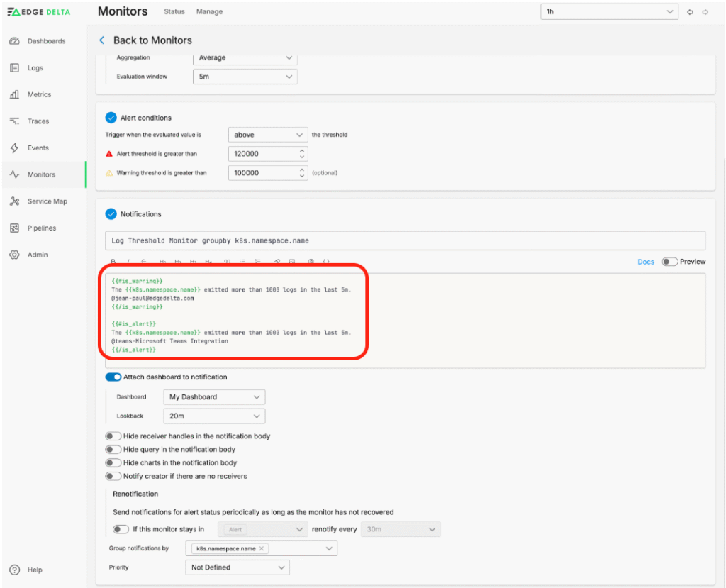This screenshot has height=588, width=726.
Task: Open Admin settings gear icon
Action: click(14, 255)
